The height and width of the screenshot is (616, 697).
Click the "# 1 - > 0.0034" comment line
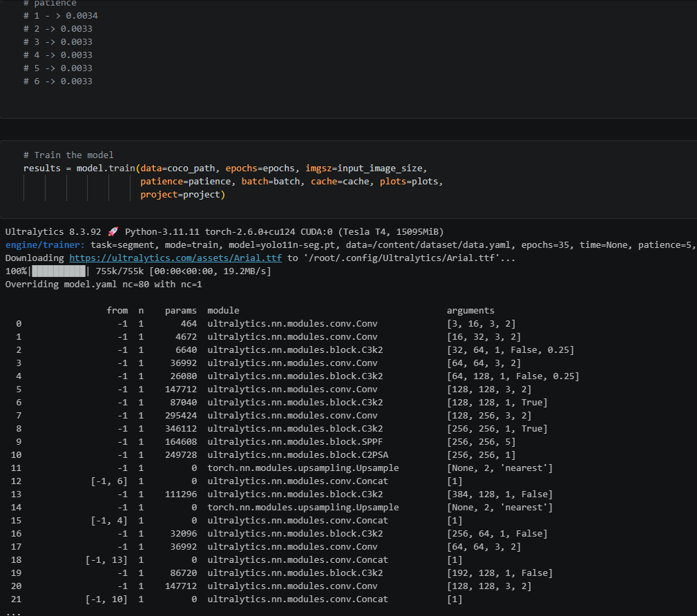pyautogui.click(x=61, y=16)
